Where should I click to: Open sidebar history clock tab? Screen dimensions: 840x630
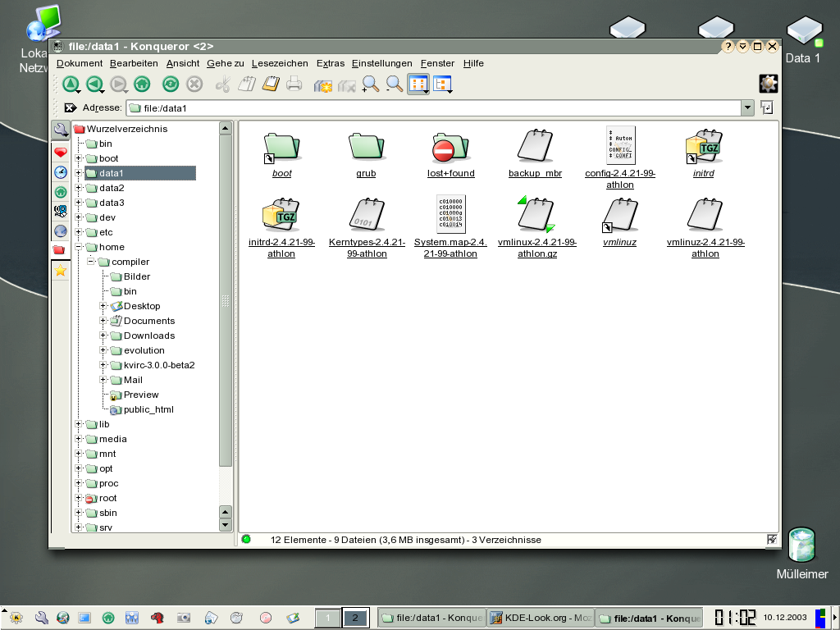61,172
